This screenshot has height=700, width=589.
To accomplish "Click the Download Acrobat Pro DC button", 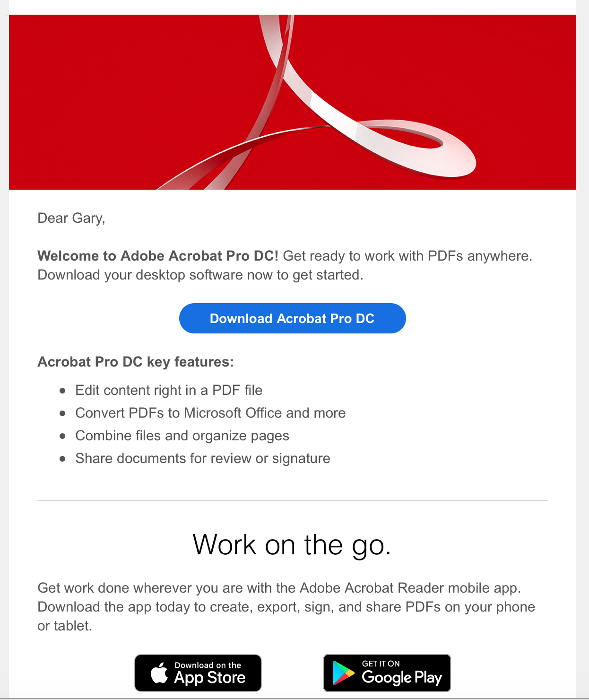I will (292, 318).
